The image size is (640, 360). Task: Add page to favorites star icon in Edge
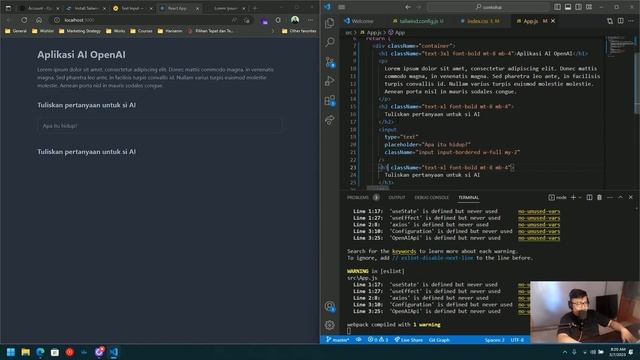coord(247,20)
